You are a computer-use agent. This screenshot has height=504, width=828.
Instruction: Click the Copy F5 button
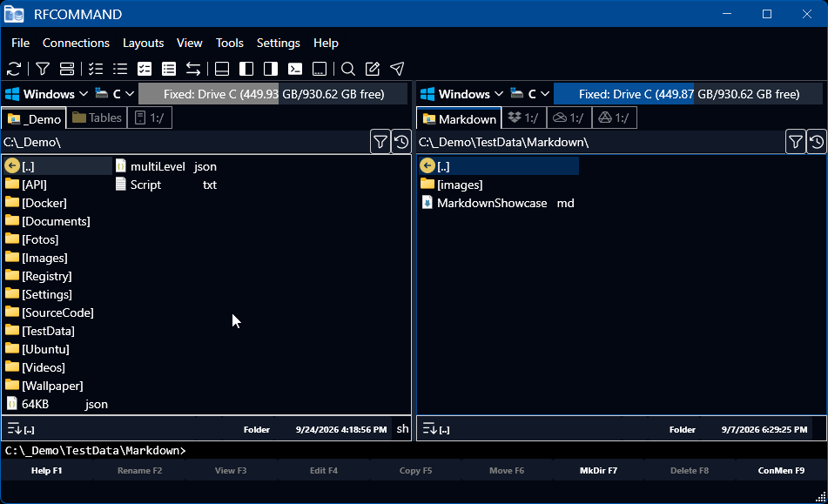coord(415,470)
